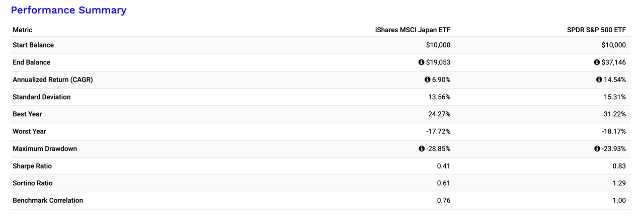This screenshot has width=644, height=223.
Task: Open info icon next to 14.54% CAGR
Action: tap(599, 80)
